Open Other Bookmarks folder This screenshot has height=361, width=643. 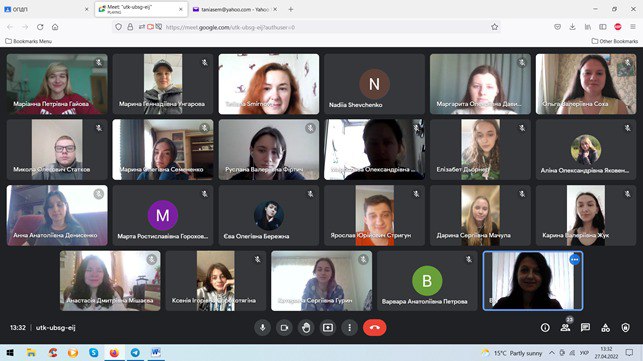tap(615, 41)
